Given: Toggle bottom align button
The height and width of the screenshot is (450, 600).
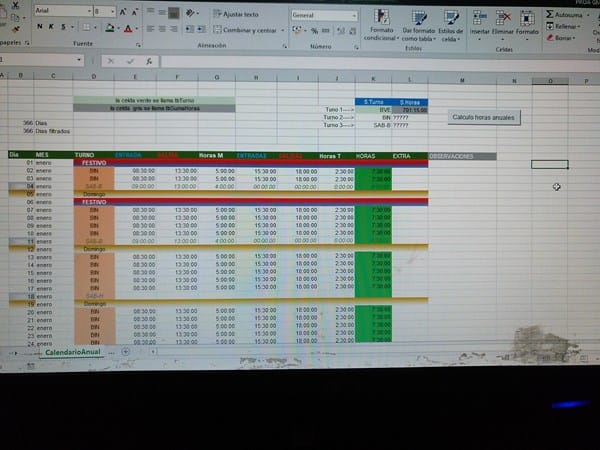Looking at the screenshot, I should click(174, 13).
